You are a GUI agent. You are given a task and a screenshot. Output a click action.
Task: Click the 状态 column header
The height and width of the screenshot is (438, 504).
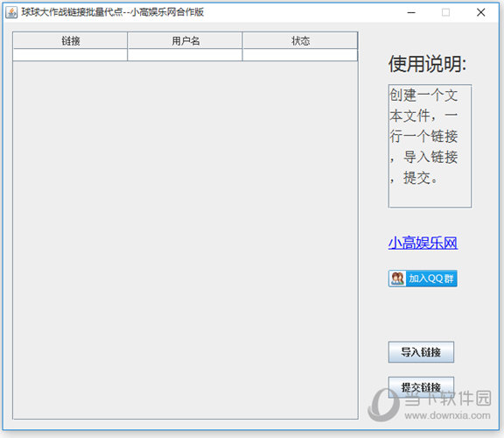(x=300, y=40)
